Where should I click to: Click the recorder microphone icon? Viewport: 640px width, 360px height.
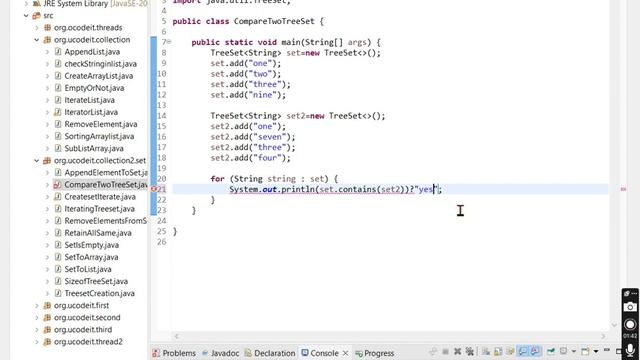tap(630, 351)
